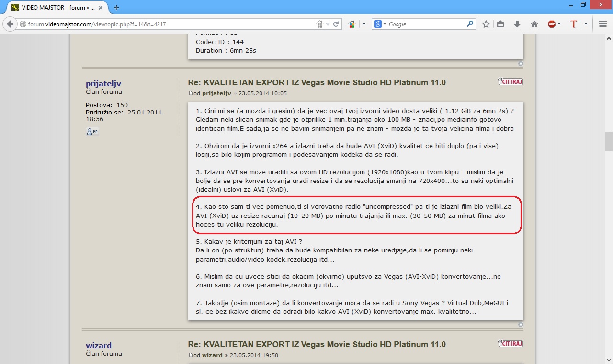This screenshot has width=613, height=364.
Task: Click the Adblock Plus ABP icon
Action: coord(552,24)
